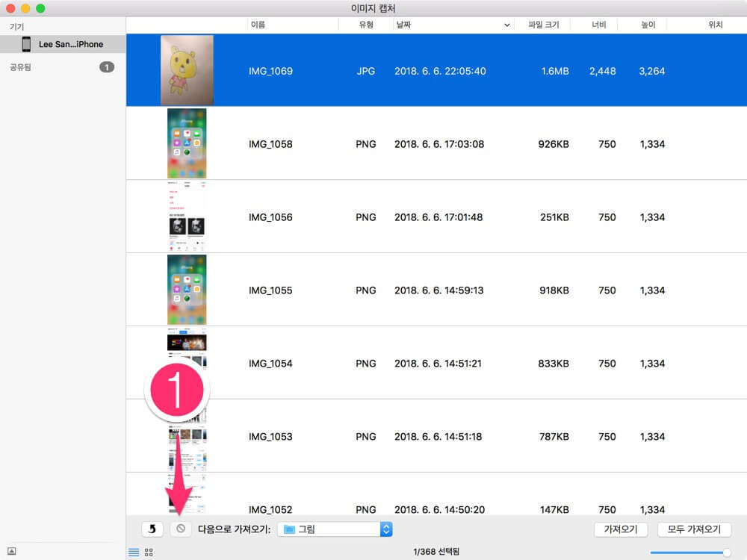Click the blue stepper arrows on the destination popup
Image resolution: width=747 pixels, height=560 pixels.
pyautogui.click(x=386, y=529)
